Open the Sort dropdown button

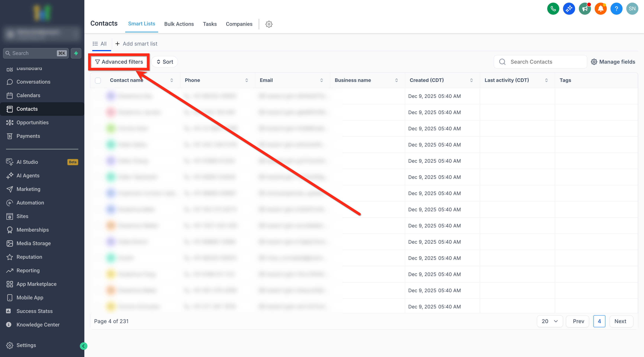pos(165,62)
